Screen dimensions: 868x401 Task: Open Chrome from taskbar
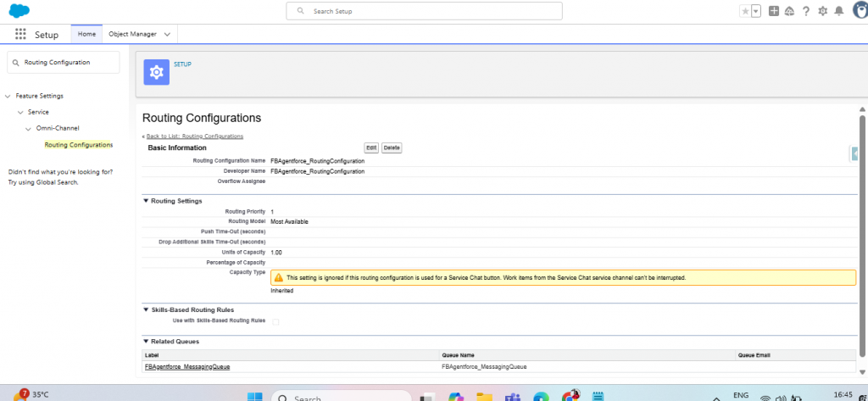(x=570, y=395)
